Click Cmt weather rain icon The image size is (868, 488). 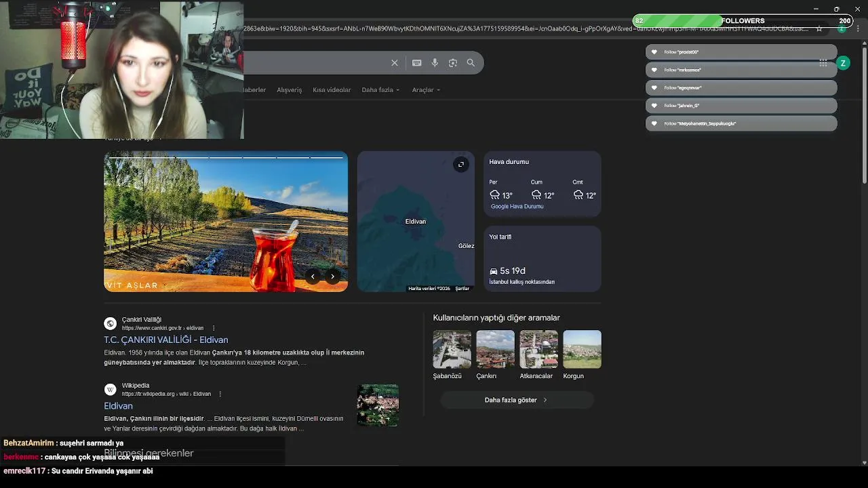578,195
